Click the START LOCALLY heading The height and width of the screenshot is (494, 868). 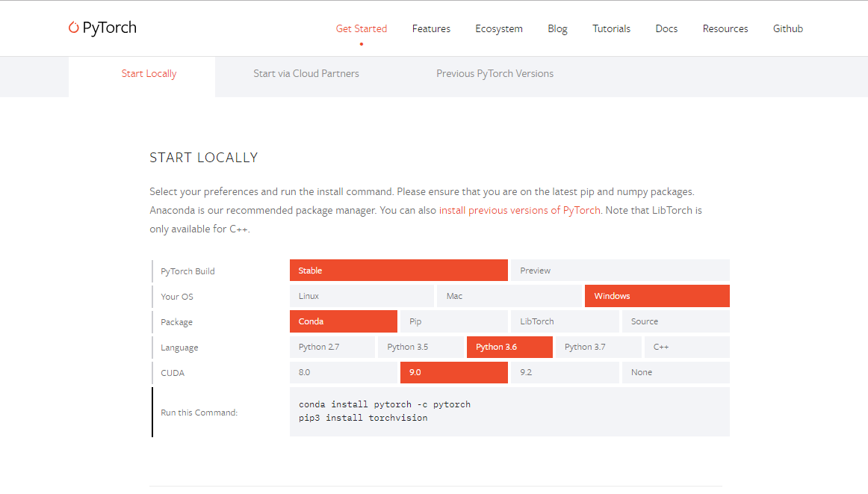click(204, 158)
